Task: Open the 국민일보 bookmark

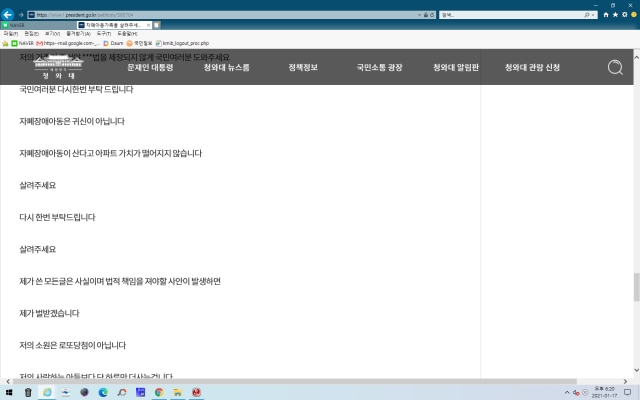Action: pos(139,43)
